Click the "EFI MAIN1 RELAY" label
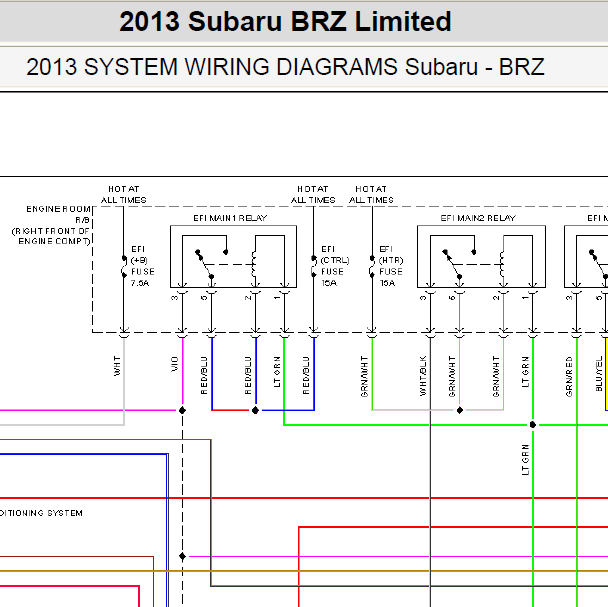608x607 pixels. (230, 218)
